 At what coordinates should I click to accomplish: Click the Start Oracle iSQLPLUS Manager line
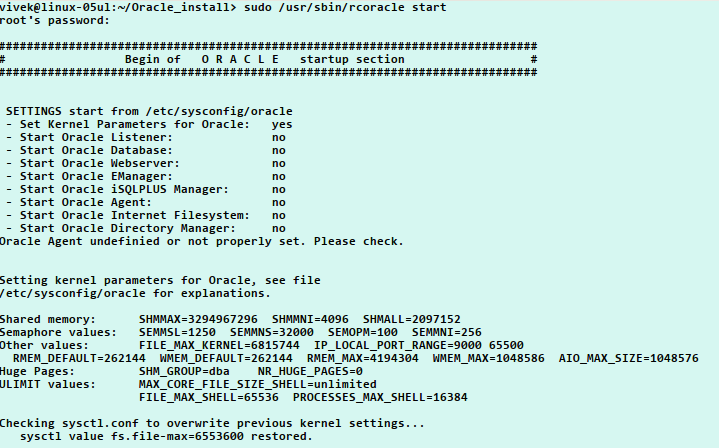pos(146,189)
